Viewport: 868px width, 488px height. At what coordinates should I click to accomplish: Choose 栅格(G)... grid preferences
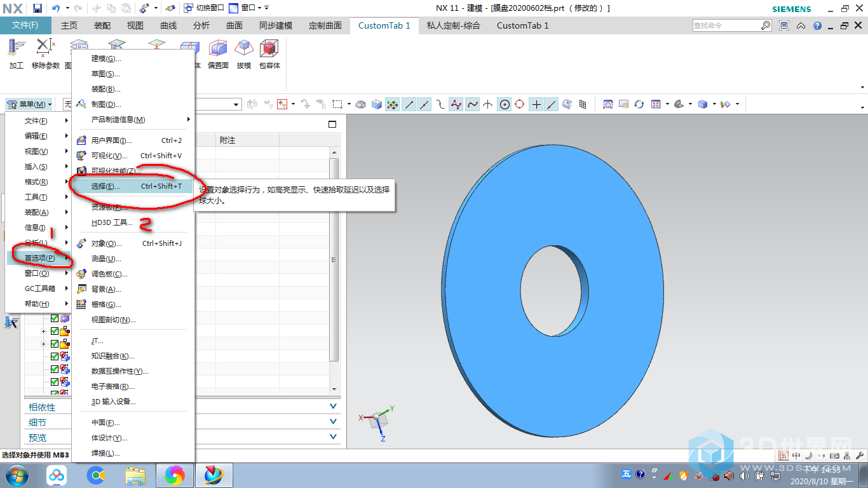tap(133, 304)
